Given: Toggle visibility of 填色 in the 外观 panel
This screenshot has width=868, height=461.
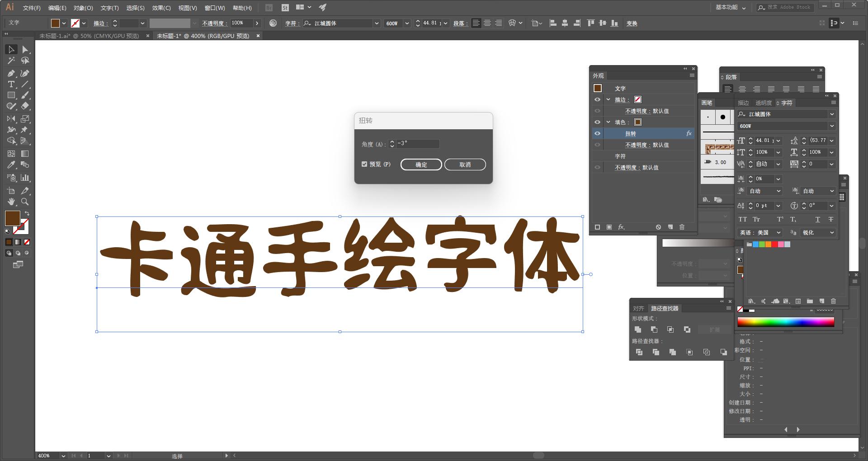Looking at the screenshot, I should click(598, 122).
